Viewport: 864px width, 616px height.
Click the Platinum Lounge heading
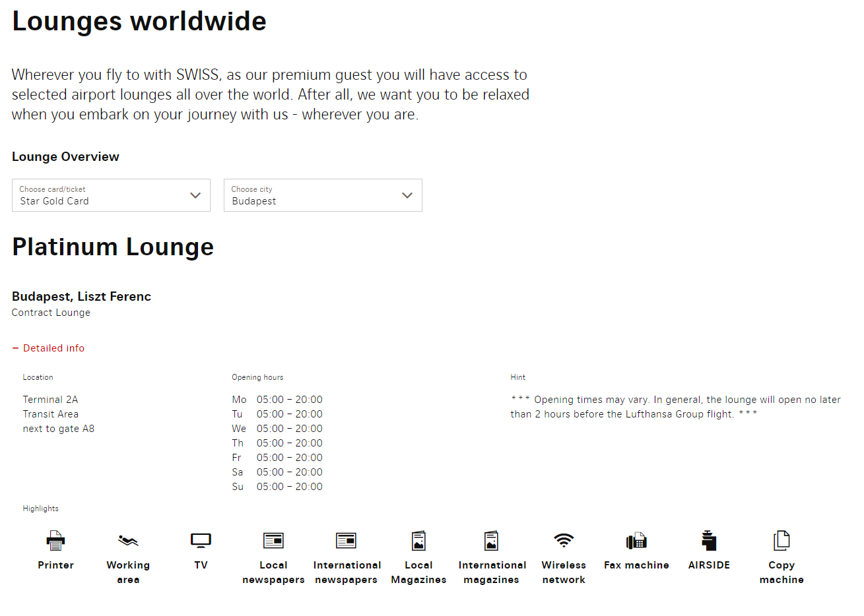[x=113, y=247]
